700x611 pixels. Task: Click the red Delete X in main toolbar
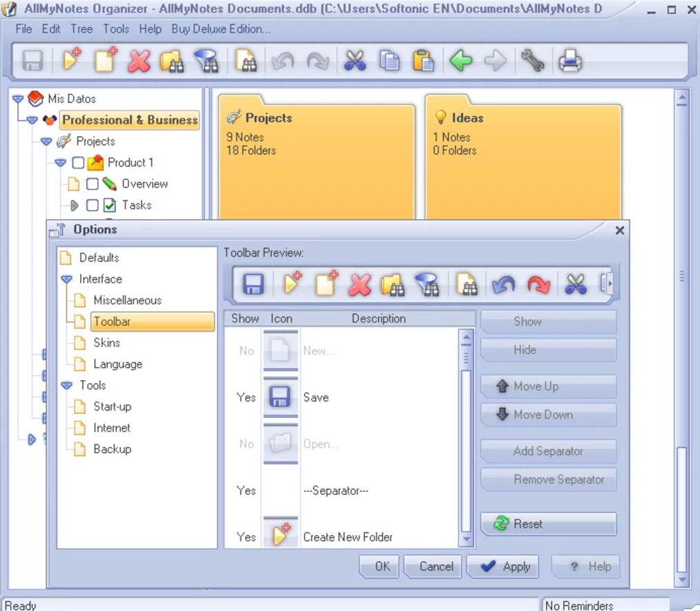pyautogui.click(x=139, y=61)
